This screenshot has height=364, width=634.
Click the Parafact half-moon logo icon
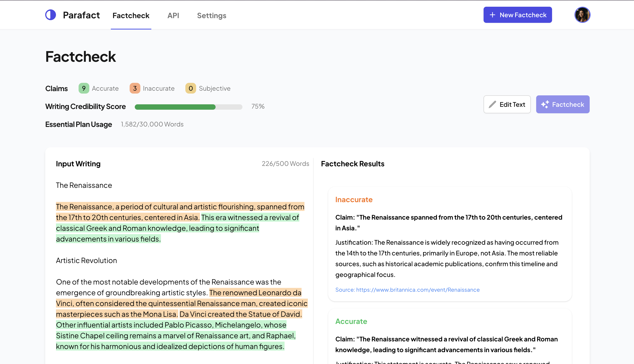tap(51, 15)
